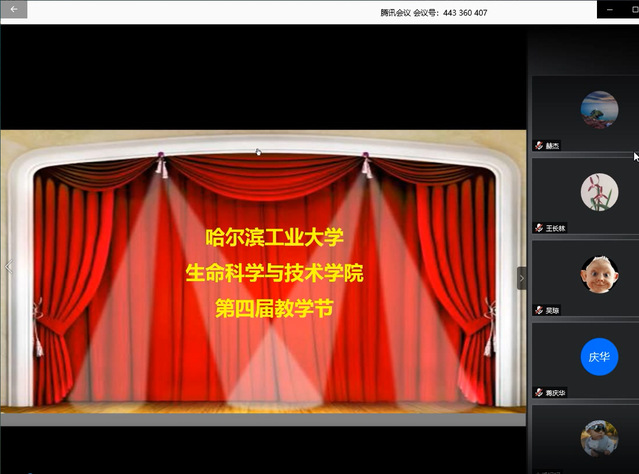Click the 赫杰 participant name label
639x474 pixels.
point(553,146)
